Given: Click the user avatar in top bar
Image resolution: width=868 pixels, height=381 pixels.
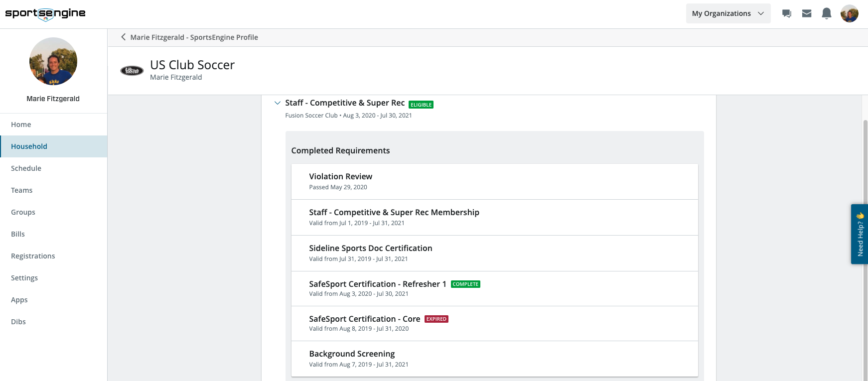Looking at the screenshot, I should pyautogui.click(x=849, y=13).
